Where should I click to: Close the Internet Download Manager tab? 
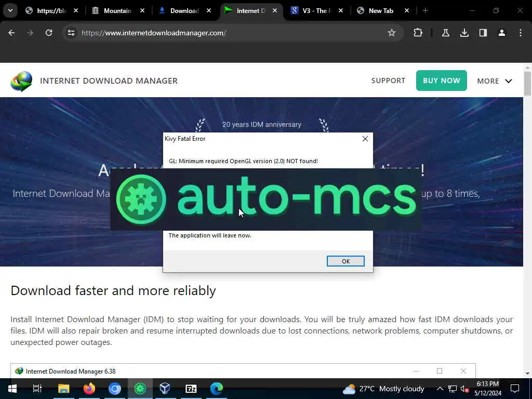(x=275, y=10)
